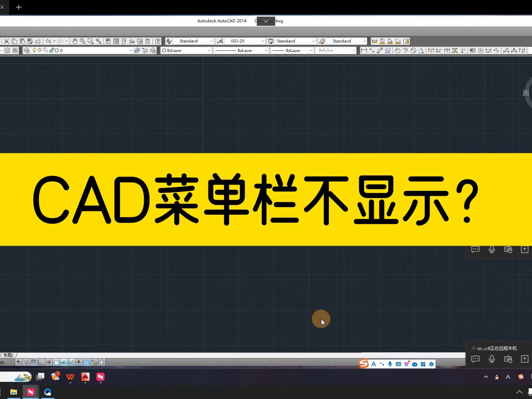Click the Undo icon
Image resolution: width=532 pixels, height=399 pixels.
pos(48,41)
